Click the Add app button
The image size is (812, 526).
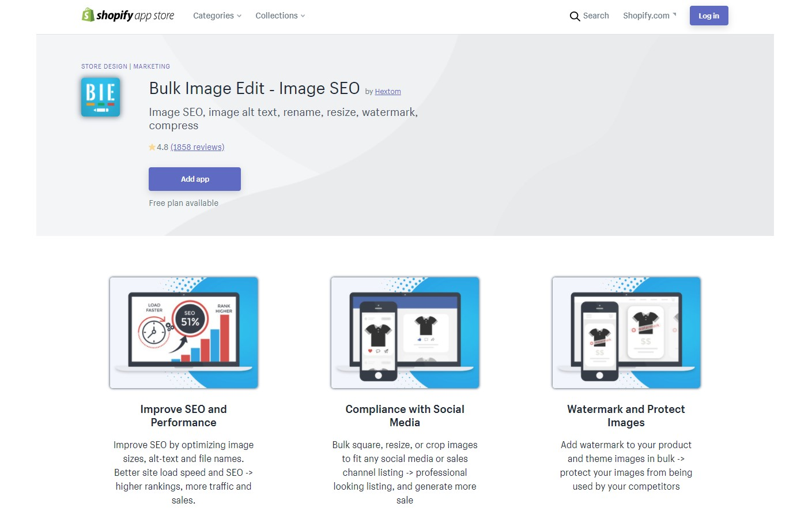point(195,179)
